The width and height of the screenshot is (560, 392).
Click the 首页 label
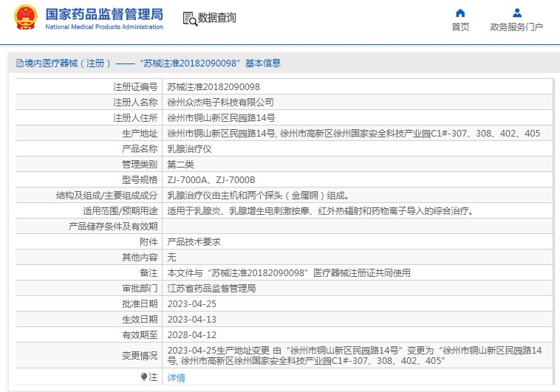[x=460, y=27]
